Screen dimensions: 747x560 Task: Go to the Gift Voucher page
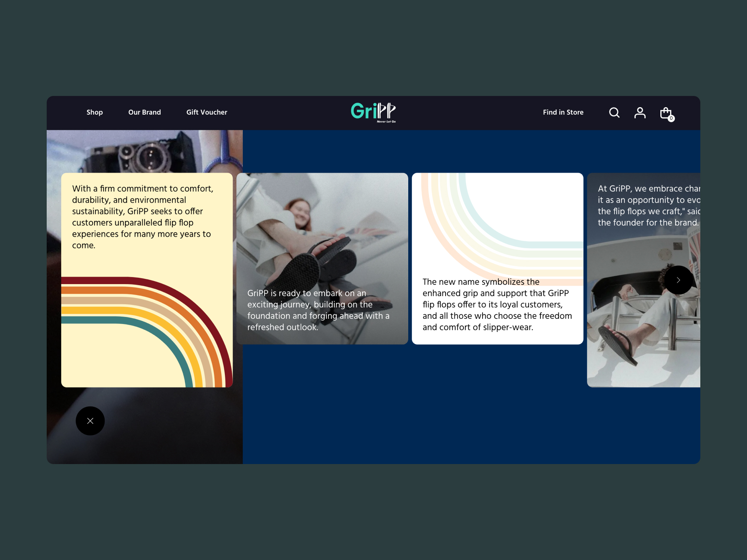(x=207, y=112)
